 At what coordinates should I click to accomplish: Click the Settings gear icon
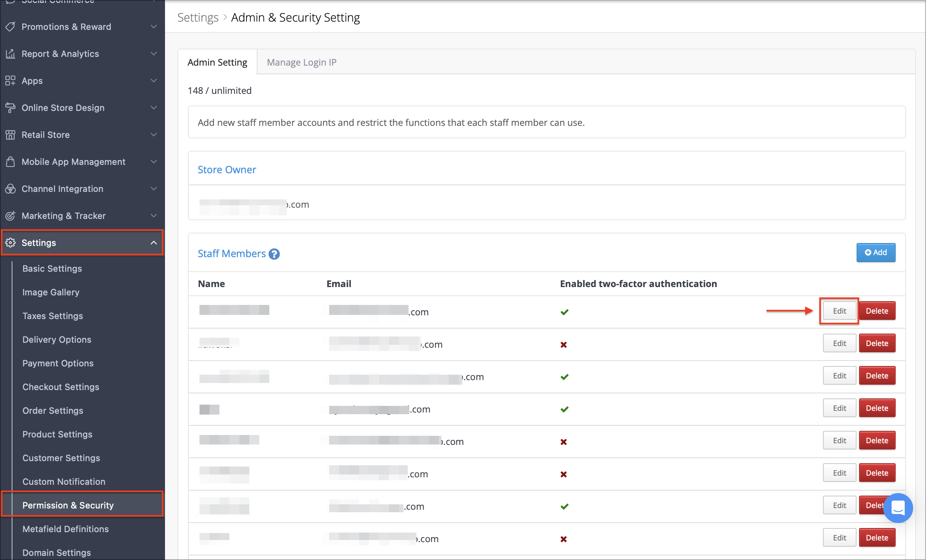[10, 243]
